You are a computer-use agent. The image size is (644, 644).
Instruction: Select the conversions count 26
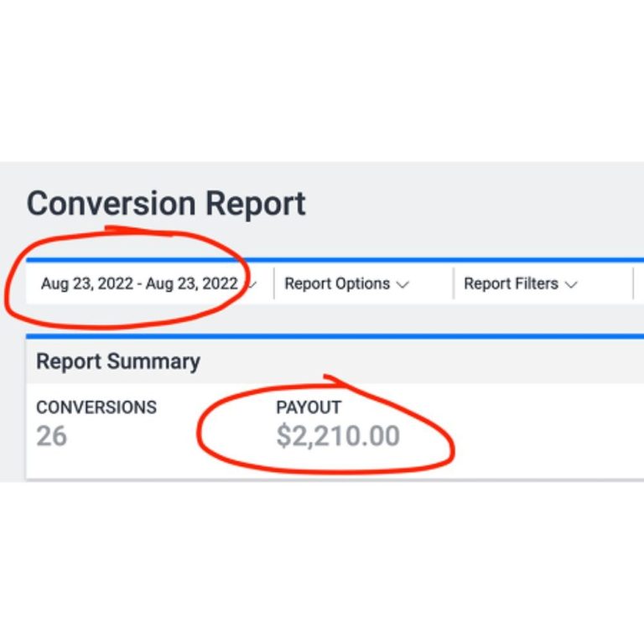click(51, 436)
